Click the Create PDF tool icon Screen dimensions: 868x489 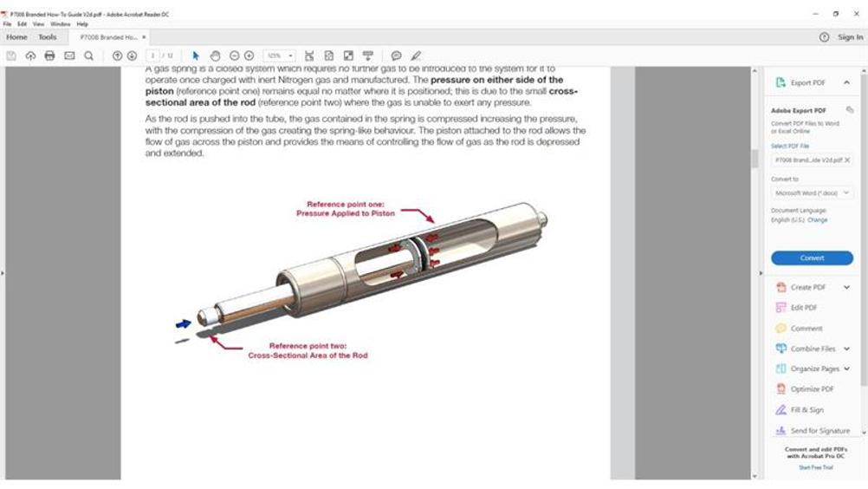(x=781, y=287)
